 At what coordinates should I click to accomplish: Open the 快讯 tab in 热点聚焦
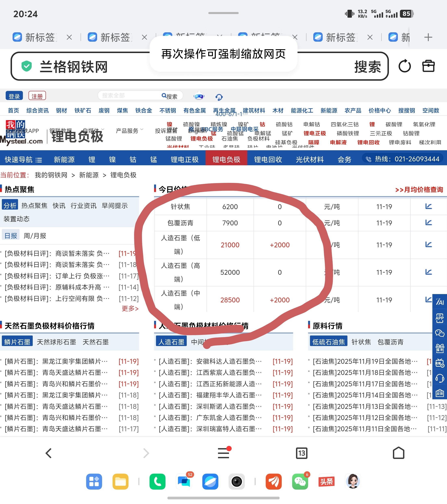[x=59, y=206]
